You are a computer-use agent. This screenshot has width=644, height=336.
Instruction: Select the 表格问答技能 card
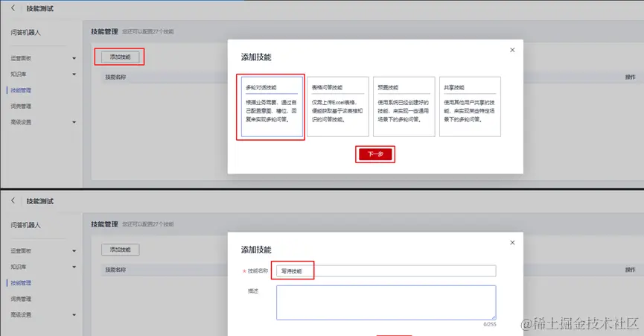338,107
